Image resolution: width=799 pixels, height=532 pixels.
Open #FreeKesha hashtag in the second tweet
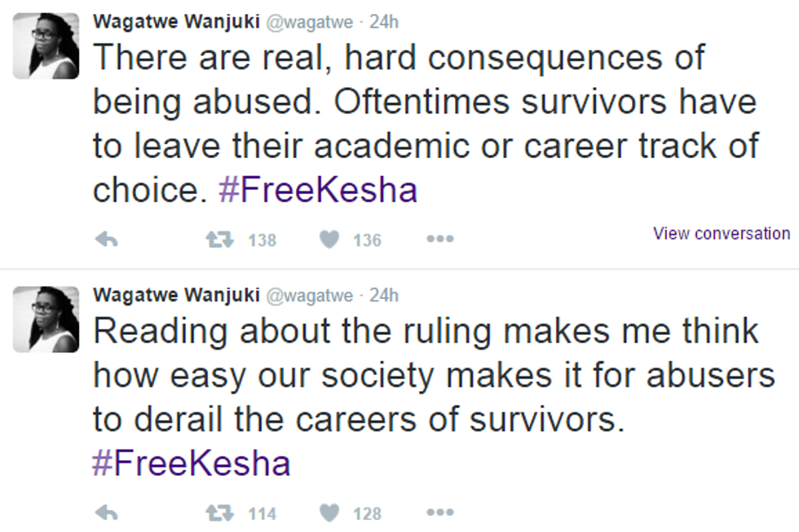pos(191,464)
